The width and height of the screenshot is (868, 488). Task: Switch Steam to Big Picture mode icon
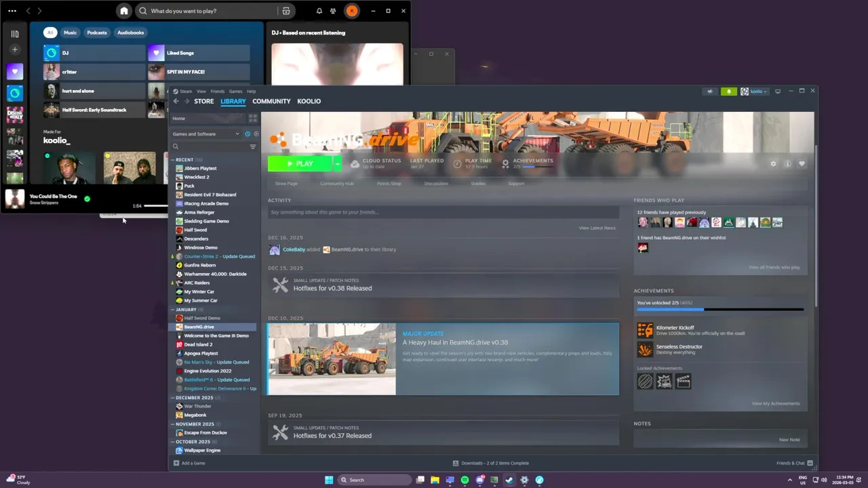pyautogui.click(x=778, y=91)
